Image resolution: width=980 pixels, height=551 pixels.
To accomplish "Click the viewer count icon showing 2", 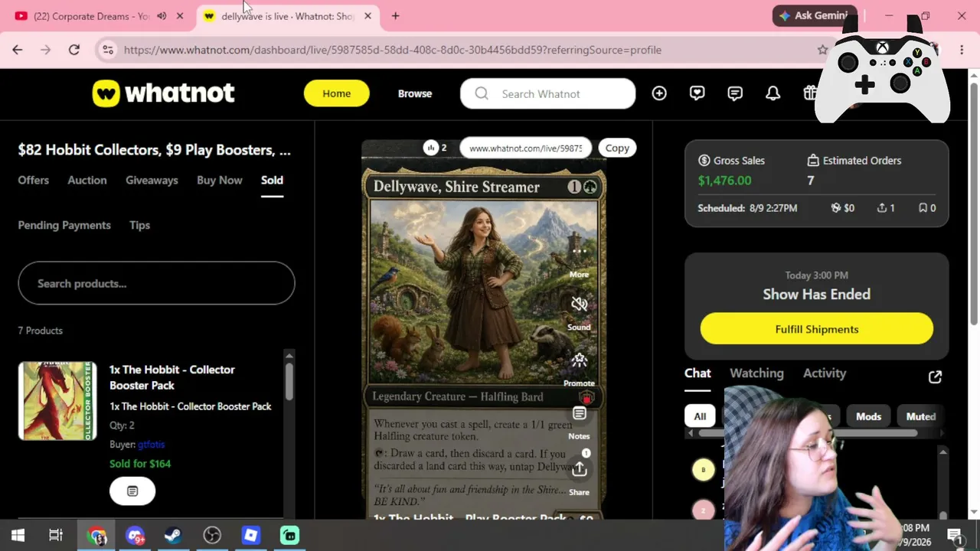I will point(430,148).
